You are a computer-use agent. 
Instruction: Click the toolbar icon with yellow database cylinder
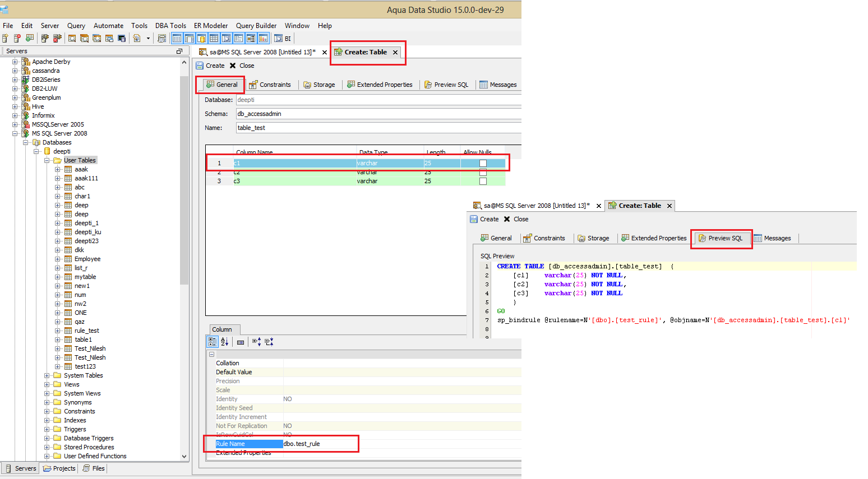(201, 38)
